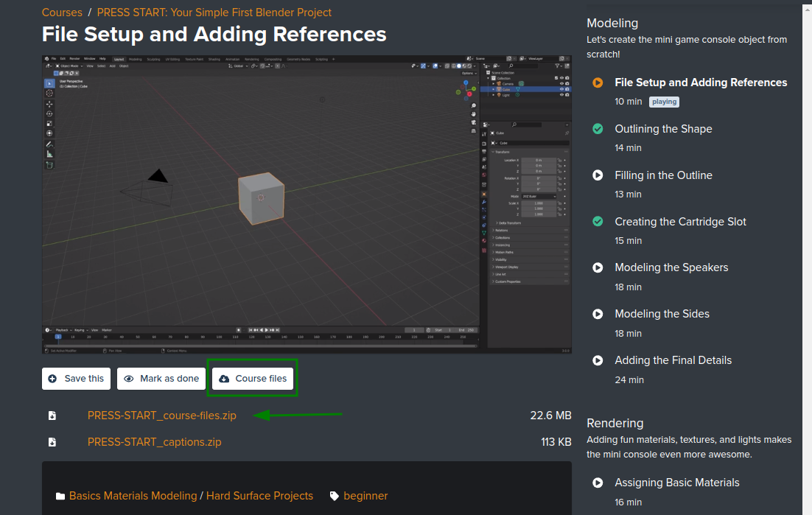Click the play icon beside Modeling the Speakers

598,267
